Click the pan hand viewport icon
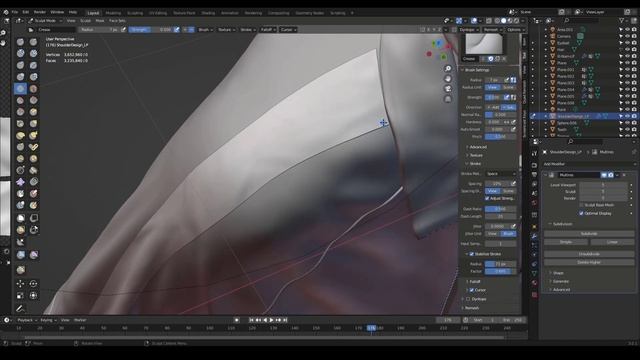 (448, 79)
